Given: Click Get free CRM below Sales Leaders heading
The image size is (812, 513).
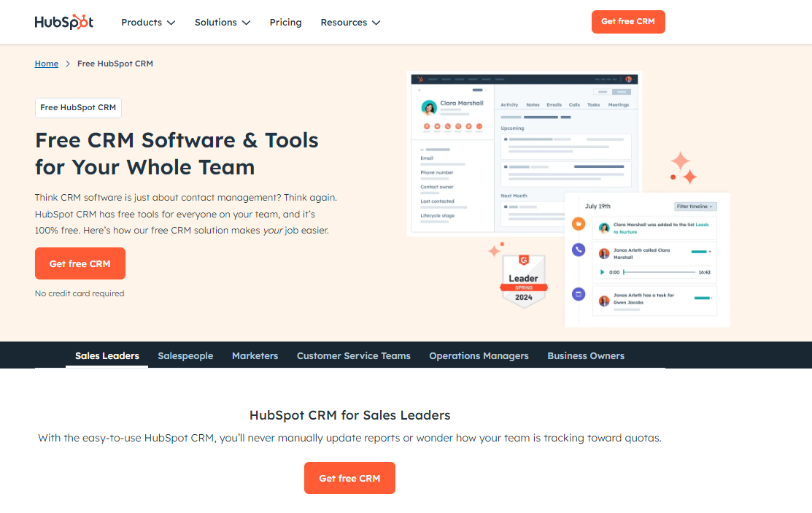Looking at the screenshot, I should tap(349, 478).
